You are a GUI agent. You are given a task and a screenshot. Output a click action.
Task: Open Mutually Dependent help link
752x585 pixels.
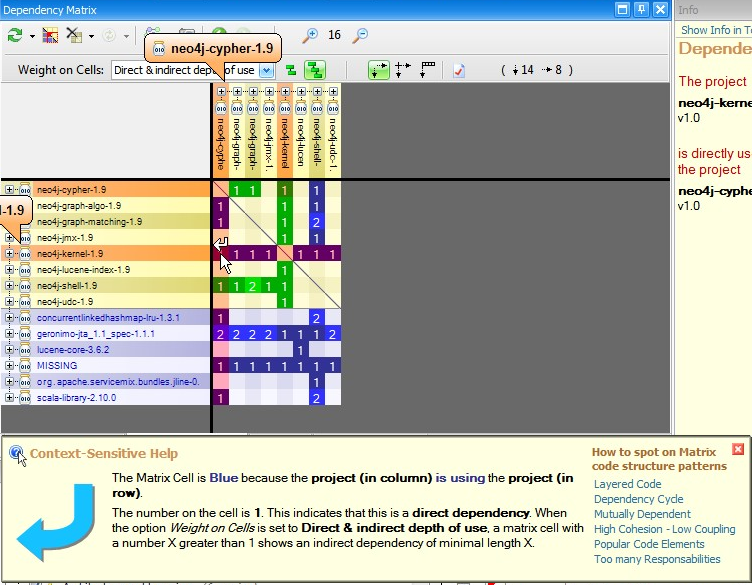click(x=642, y=514)
